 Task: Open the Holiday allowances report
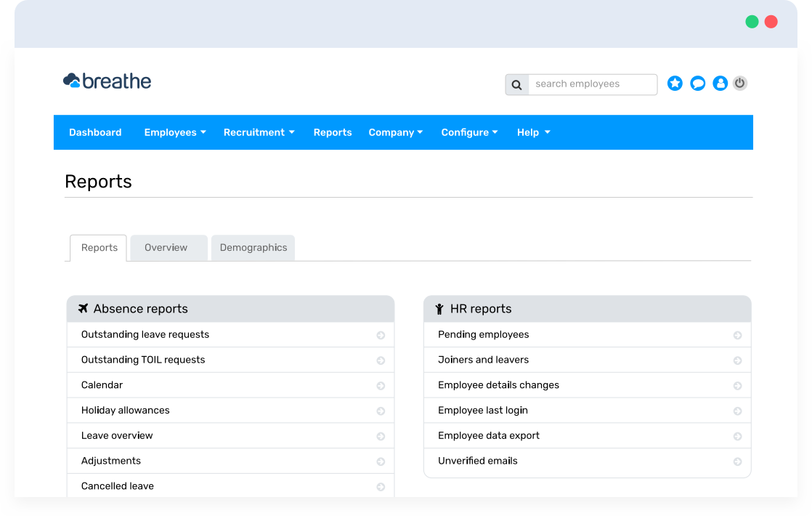(x=230, y=411)
